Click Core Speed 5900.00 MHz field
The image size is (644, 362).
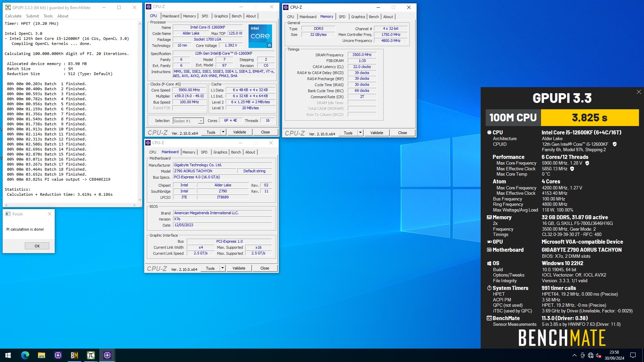click(x=189, y=90)
